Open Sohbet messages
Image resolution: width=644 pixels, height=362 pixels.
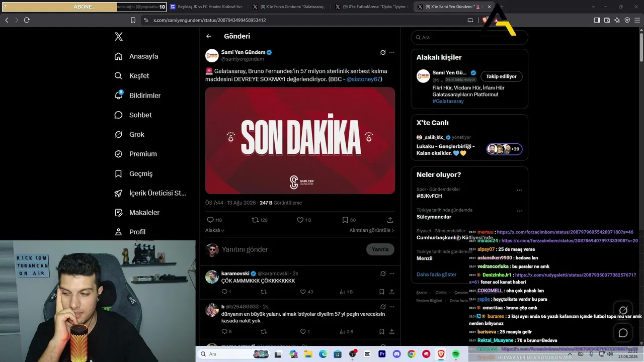[x=133, y=115]
